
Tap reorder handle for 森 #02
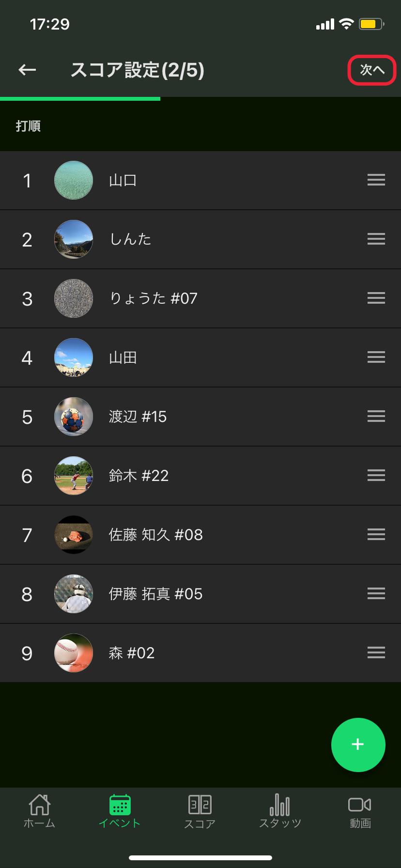click(376, 653)
